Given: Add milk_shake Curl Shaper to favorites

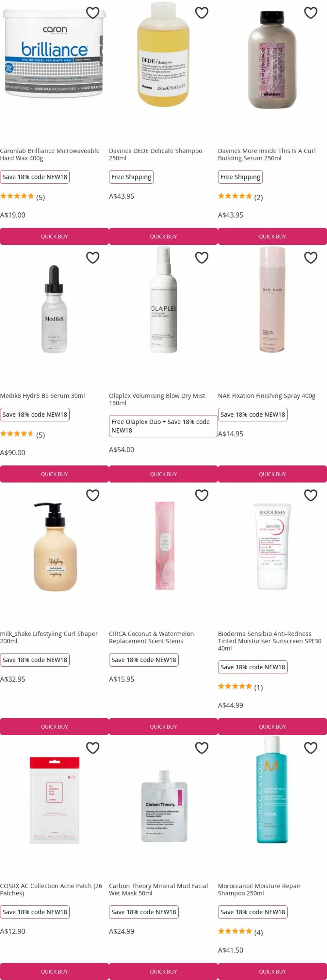Looking at the screenshot, I should point(93,495).
